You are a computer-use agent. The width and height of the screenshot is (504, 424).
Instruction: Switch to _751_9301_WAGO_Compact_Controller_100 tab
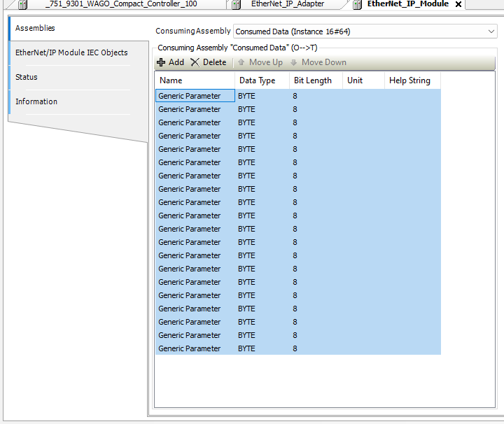coord(121,4)
